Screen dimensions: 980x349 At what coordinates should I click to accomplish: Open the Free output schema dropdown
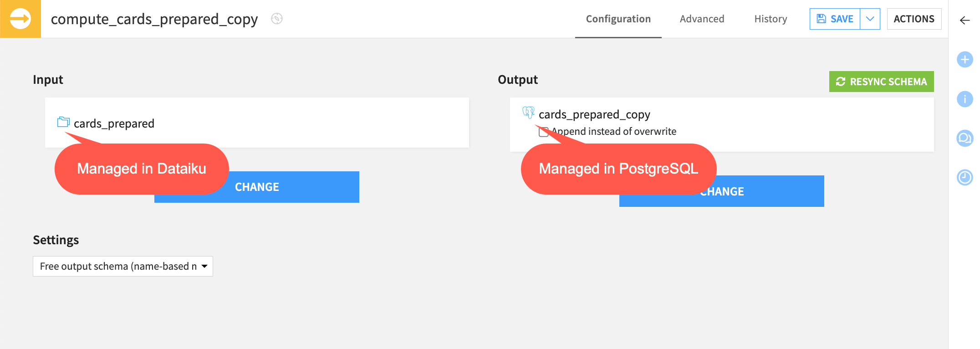122,266
